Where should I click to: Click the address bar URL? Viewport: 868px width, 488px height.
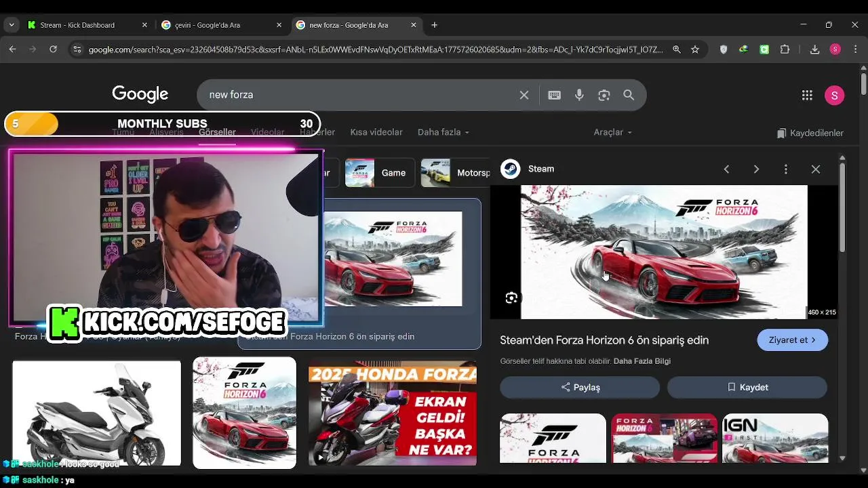375,49
